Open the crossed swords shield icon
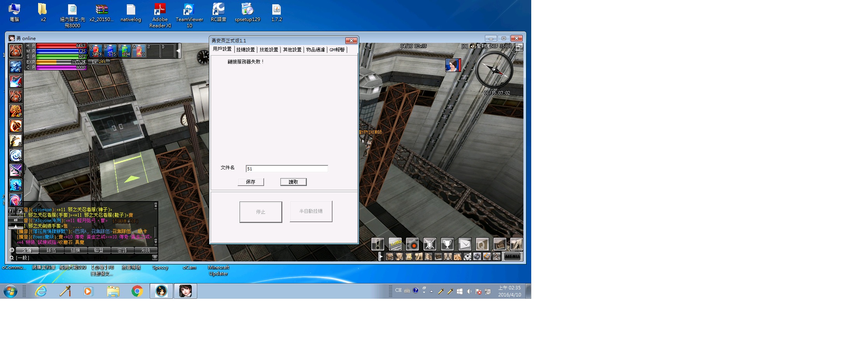 pos(430,244)
